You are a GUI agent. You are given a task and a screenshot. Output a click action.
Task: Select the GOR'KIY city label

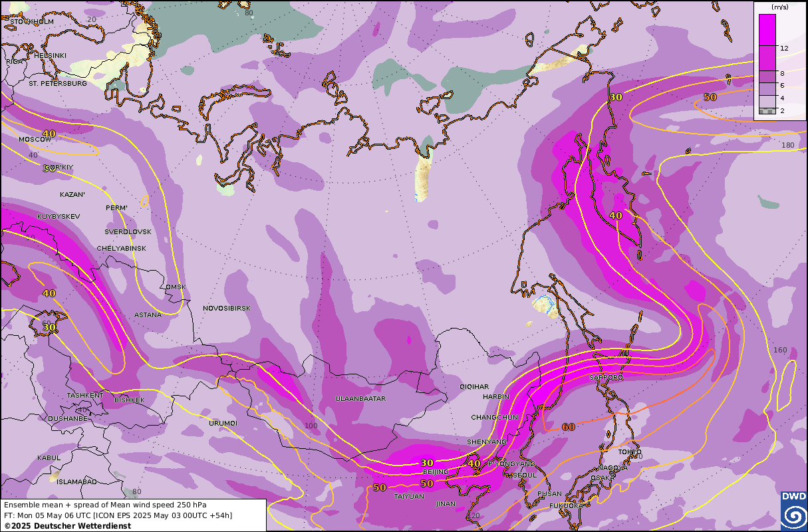[59, 167]
